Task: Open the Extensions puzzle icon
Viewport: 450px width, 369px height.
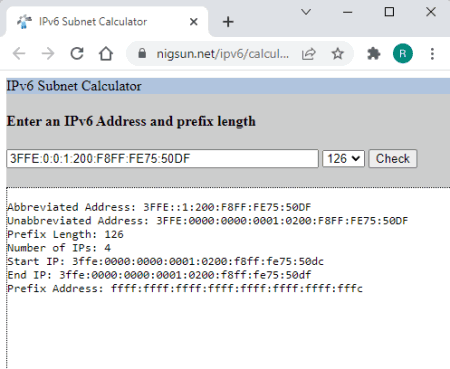Action: pyautogui.click(x=374, y=54)
